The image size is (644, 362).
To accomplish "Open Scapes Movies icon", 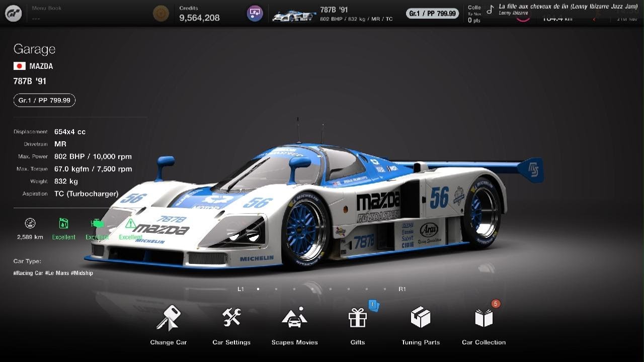I will tap(294, 318).
